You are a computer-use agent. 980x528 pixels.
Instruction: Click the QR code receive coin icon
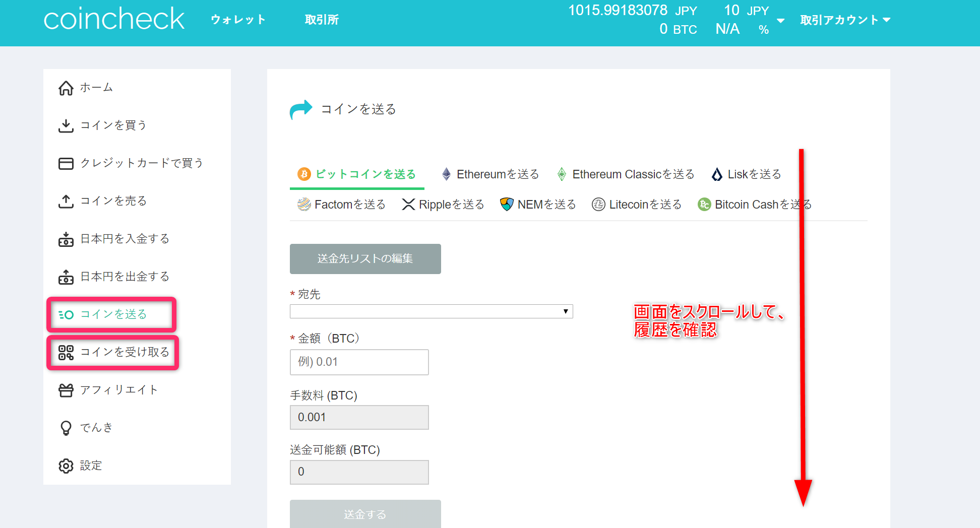coord(66,352)
